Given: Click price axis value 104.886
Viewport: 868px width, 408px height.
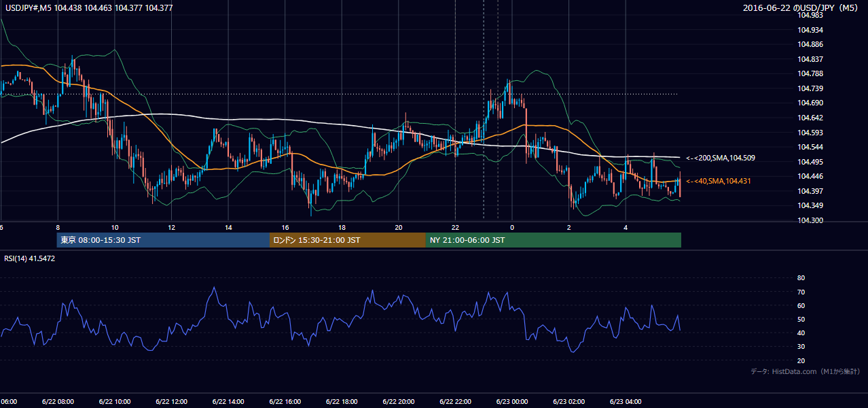Looking at the screenshot, I should point(810,44).
